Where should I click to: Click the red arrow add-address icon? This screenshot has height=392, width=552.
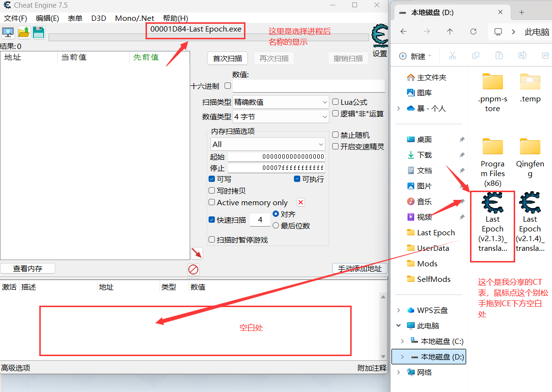[197, 253]
